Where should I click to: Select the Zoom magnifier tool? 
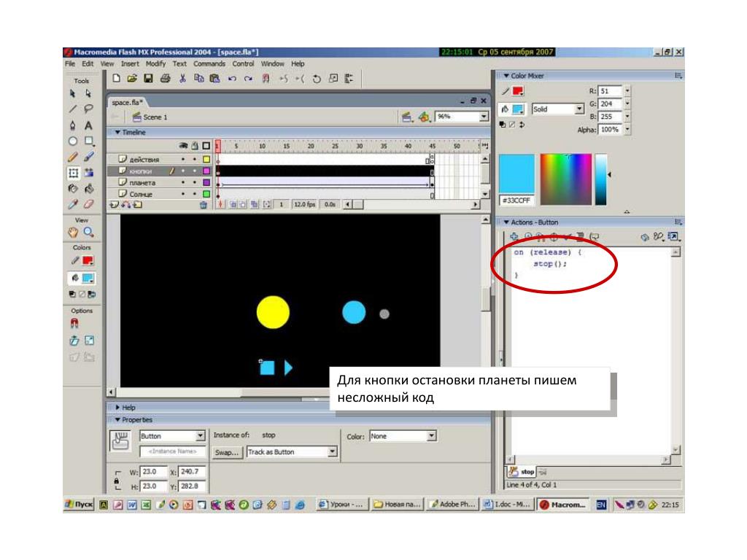click(88, 233)
